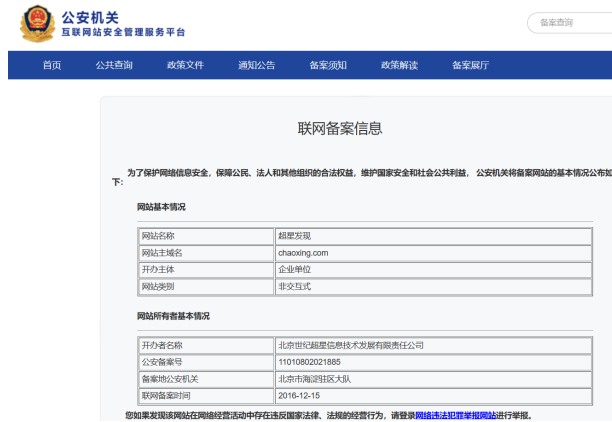Screen dimensions: 612x422
Task: Select 通知公告 in the navigation bar
Action: click(256, 66)
